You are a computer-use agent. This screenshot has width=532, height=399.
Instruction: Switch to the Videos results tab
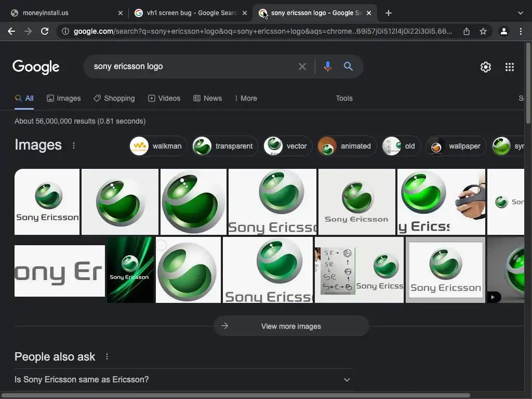click(164, 98)
